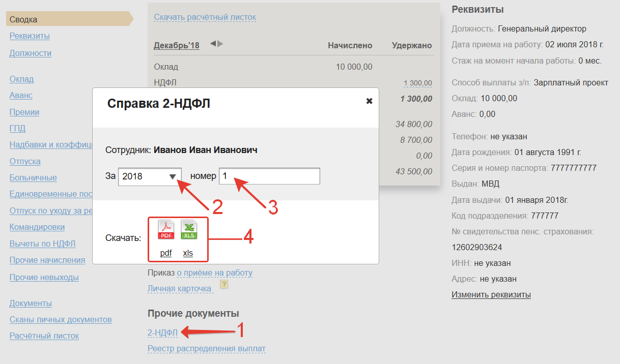Click Зарплатный проект payment method text
Image resolution: width=620 pixels, height=364 pixels.
[571, 82]
